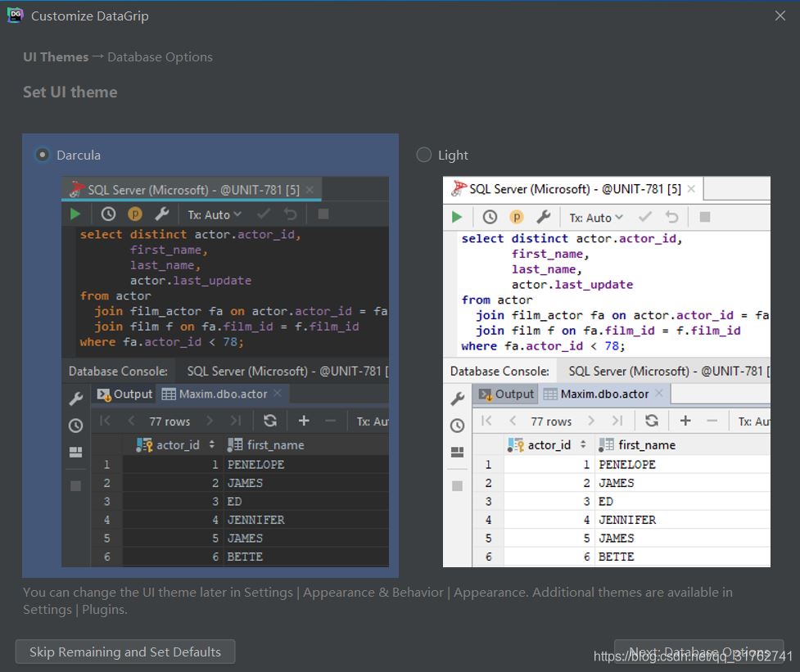This screenshot has width=800, height=672.
Task: Open the Tx: Auto dropdown in Light preview
Action: [x=596, y=218]
